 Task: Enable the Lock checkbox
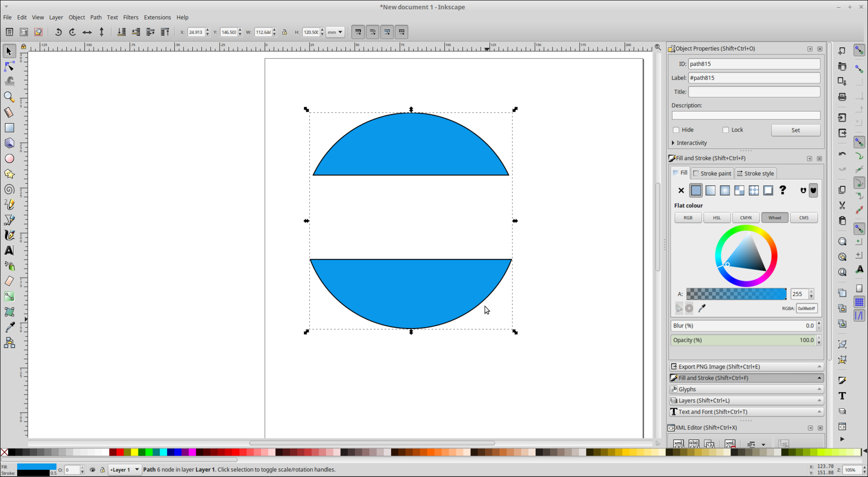click(726, 130)
